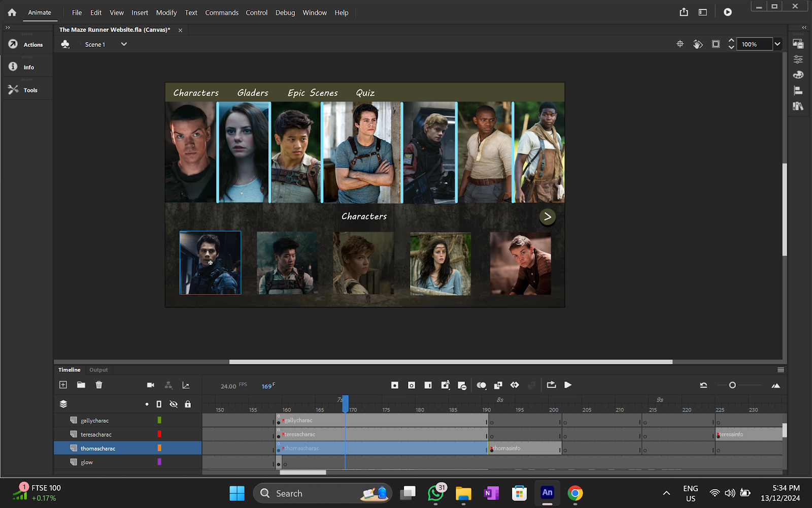Click the green gallycharac layer color swatch
812x508 pixels.
(x=159, y=420)
